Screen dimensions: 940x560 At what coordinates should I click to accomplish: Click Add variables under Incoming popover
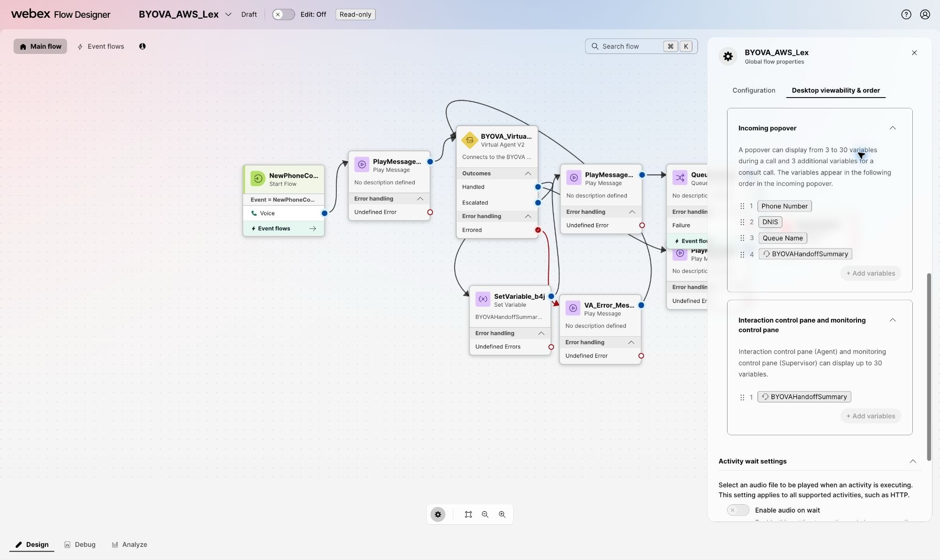coord(871,273)
